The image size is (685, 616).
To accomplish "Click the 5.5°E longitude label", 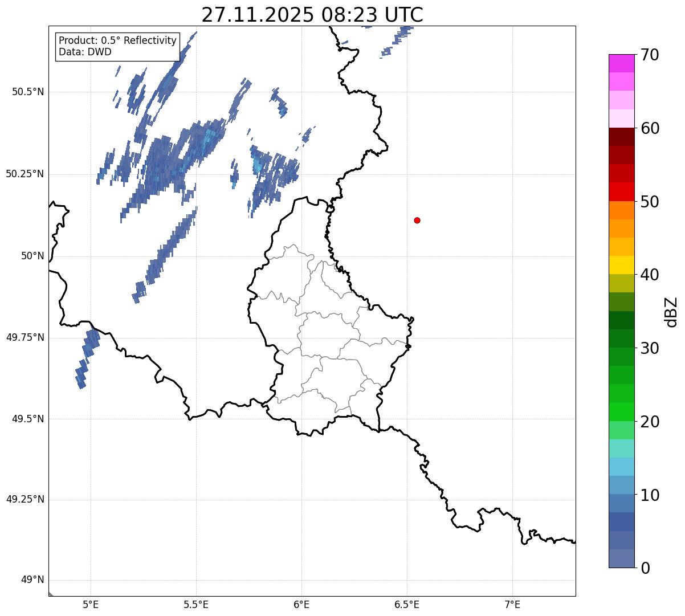I will (196, 605).
